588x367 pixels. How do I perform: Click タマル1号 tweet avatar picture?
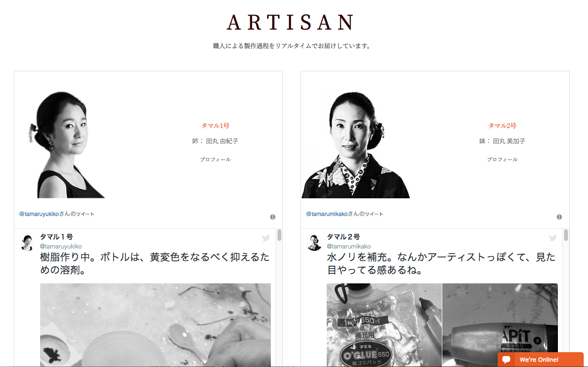pos(28,242)
